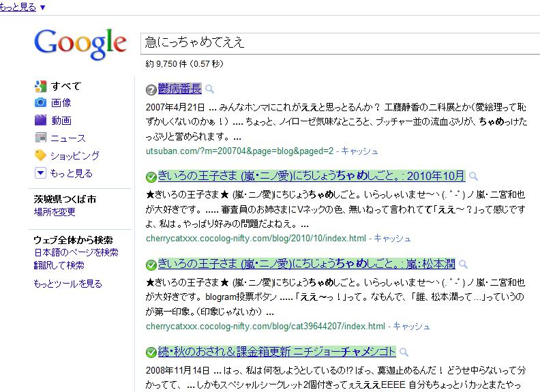Select the 動画 film icon filter

click(x=40, y=121)
